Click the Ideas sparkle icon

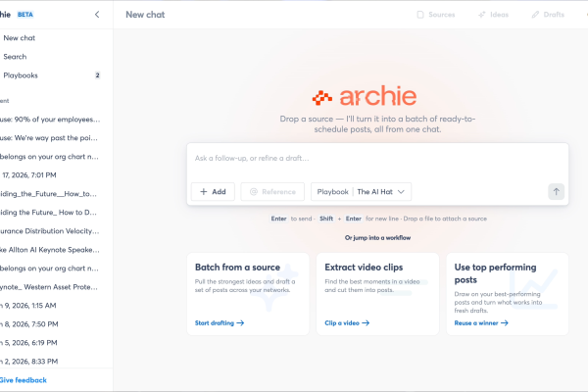pos(482,15)
